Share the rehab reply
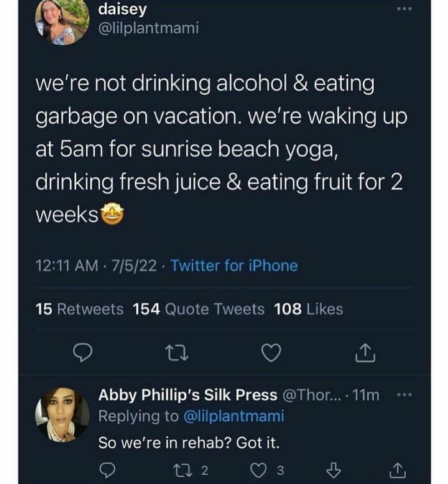Image resolution: width=448 pixels, height=484 pixels. pyautogui.click(x=397, y=471)
